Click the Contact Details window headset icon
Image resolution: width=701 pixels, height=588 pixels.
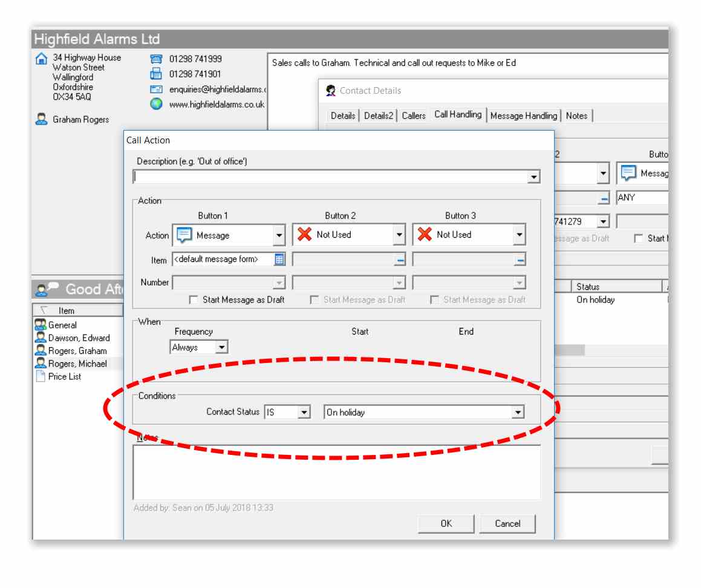pyautogui.click(x=330, y=91)
